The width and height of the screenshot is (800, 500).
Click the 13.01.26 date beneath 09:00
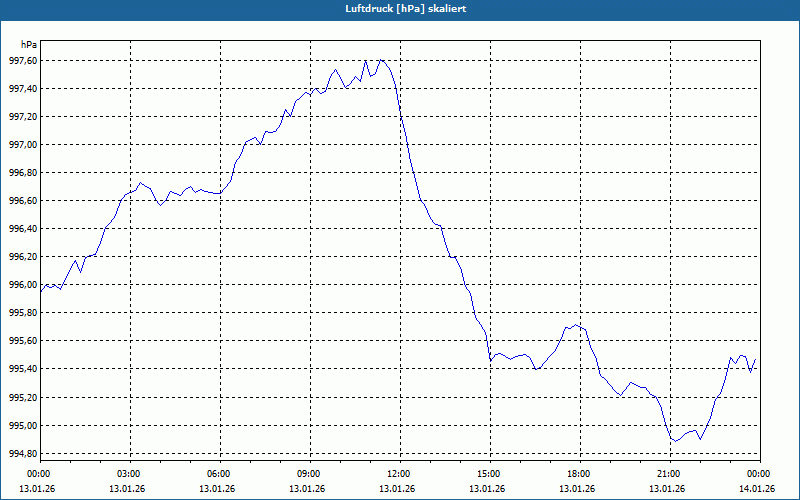coord(307,489)
